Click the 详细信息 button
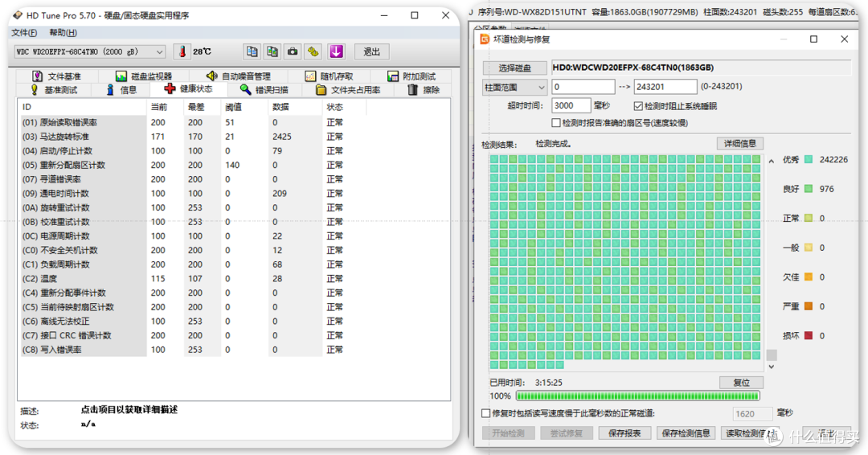Viewport: 868px width, 455px height. coord(740,143)
